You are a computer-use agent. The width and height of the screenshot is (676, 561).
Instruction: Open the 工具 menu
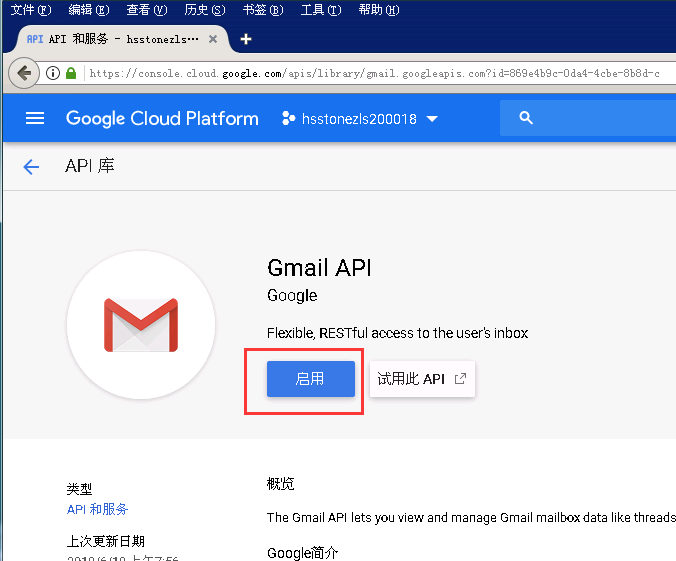point(321,9)
